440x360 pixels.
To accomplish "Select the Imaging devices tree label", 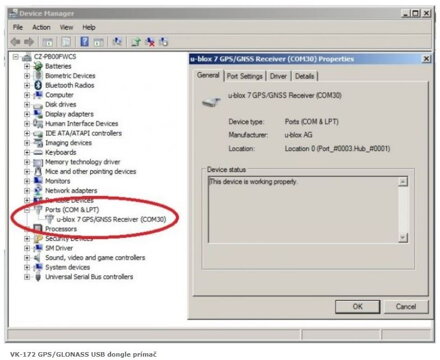I will pos(68,143).
